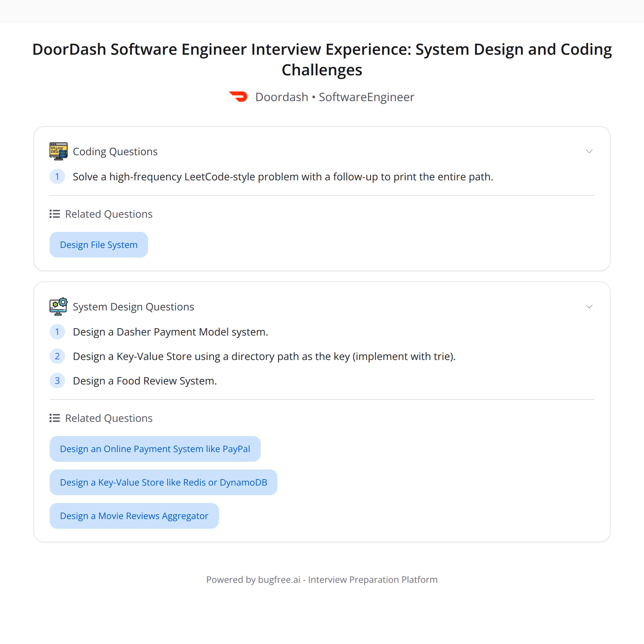Image resolution: width=644 pixels, height=644 pixels.
Task: Click the Doordash • SoftwareEngineer subtitle
Action: tap(335, 97)
